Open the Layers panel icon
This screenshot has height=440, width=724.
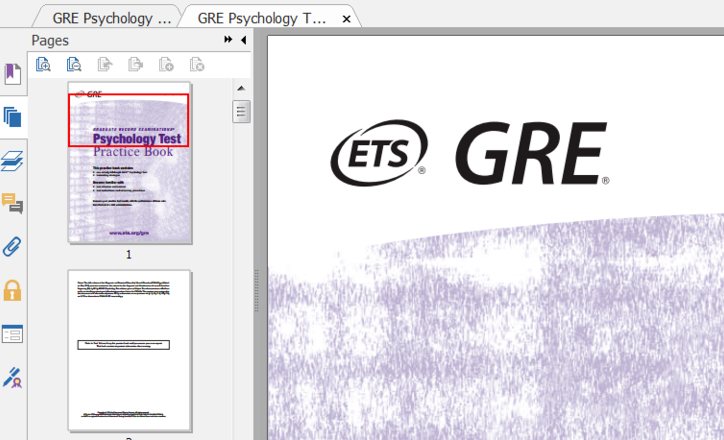pos(12,161)
